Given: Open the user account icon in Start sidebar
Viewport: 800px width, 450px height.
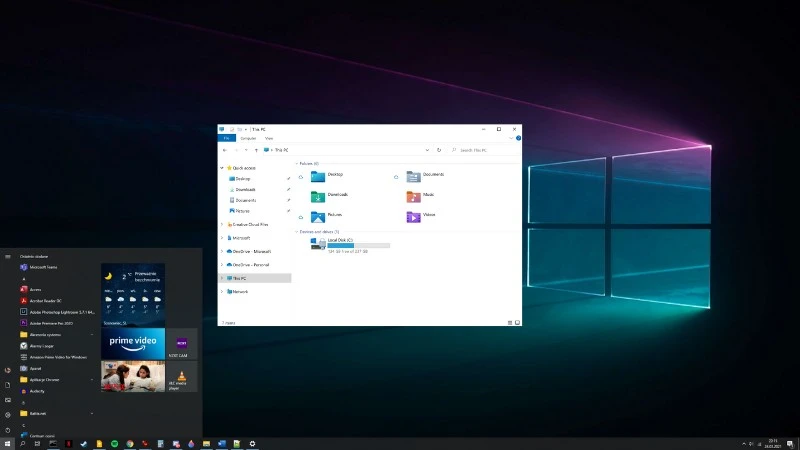Looking at the screenshot, I should (8, 370).
